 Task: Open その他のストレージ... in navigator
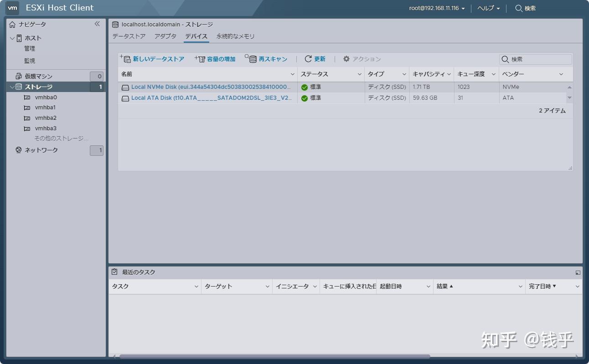(x=62, y=138)
